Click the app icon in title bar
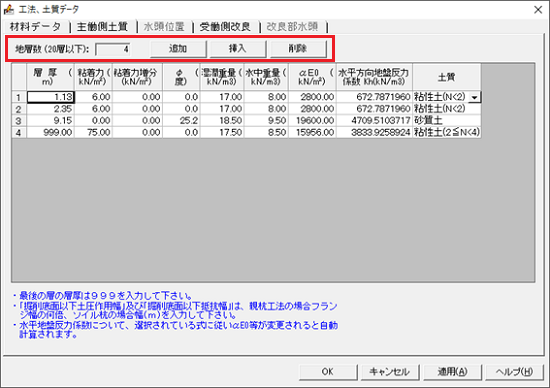 tap(8, 9)
